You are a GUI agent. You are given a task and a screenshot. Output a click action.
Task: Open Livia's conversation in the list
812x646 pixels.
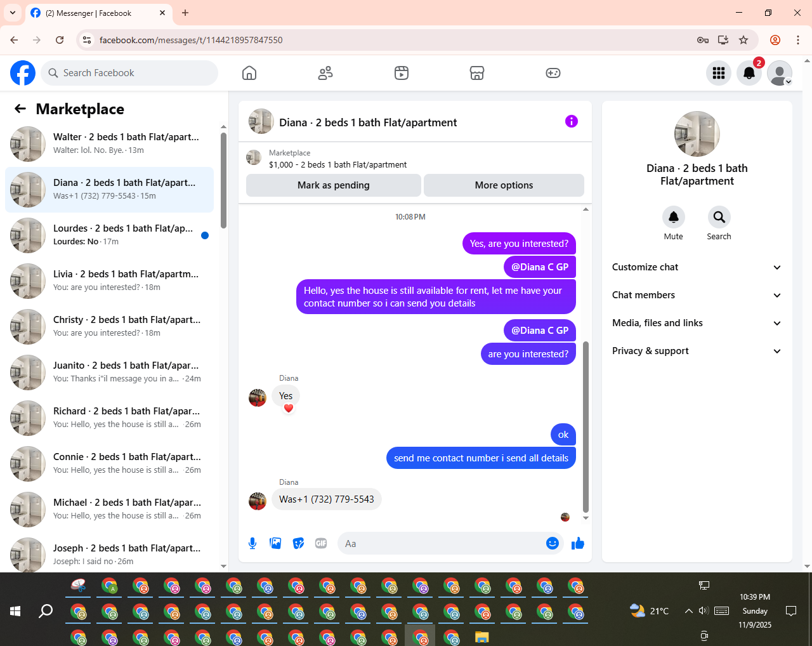(x=109, y=281)
